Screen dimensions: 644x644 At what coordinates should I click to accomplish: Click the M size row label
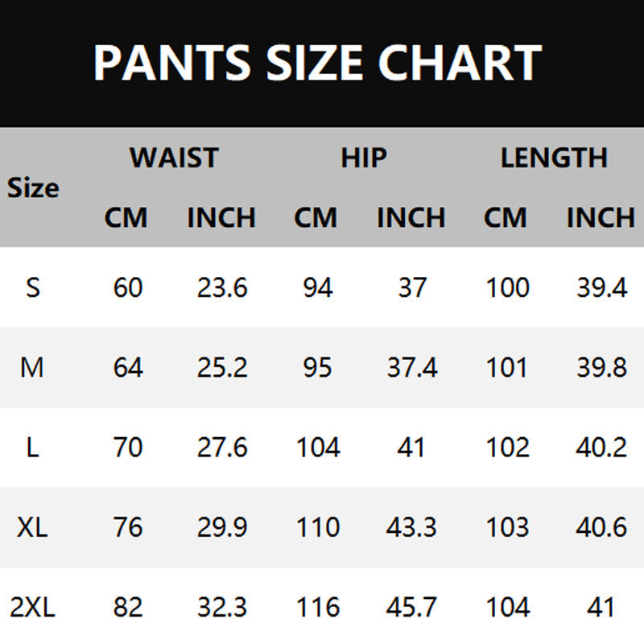point(33,368)
